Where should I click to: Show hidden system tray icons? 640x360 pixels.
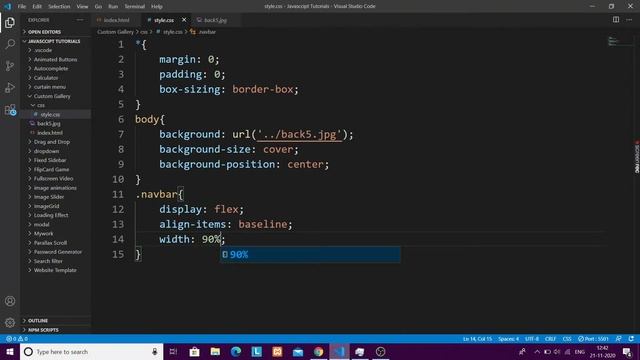pos(537,352)
